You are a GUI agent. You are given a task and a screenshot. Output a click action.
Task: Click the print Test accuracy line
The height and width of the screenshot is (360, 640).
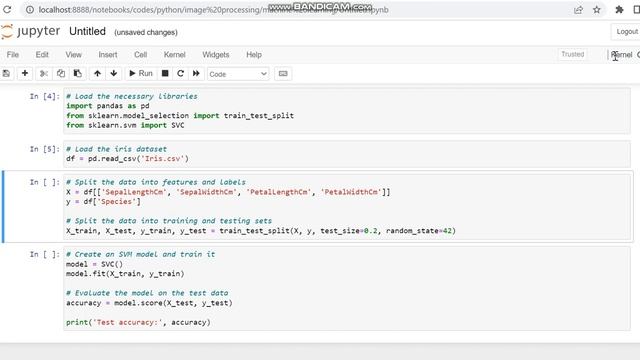[138, 322]
